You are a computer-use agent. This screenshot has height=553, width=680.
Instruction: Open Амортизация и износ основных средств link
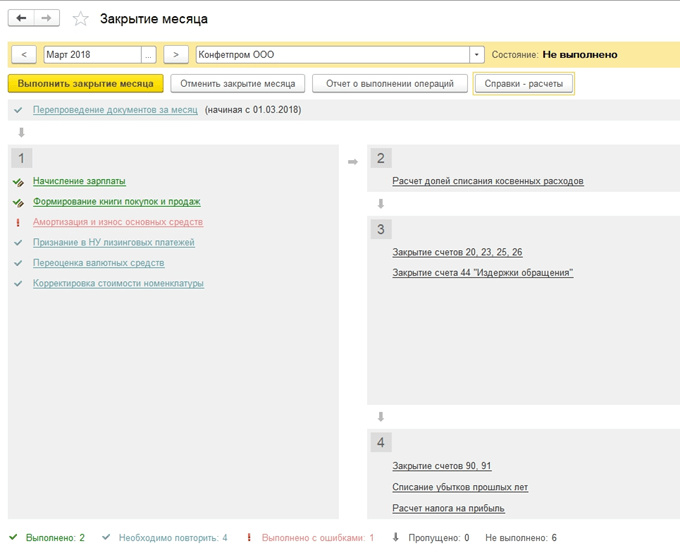[118, 222]
